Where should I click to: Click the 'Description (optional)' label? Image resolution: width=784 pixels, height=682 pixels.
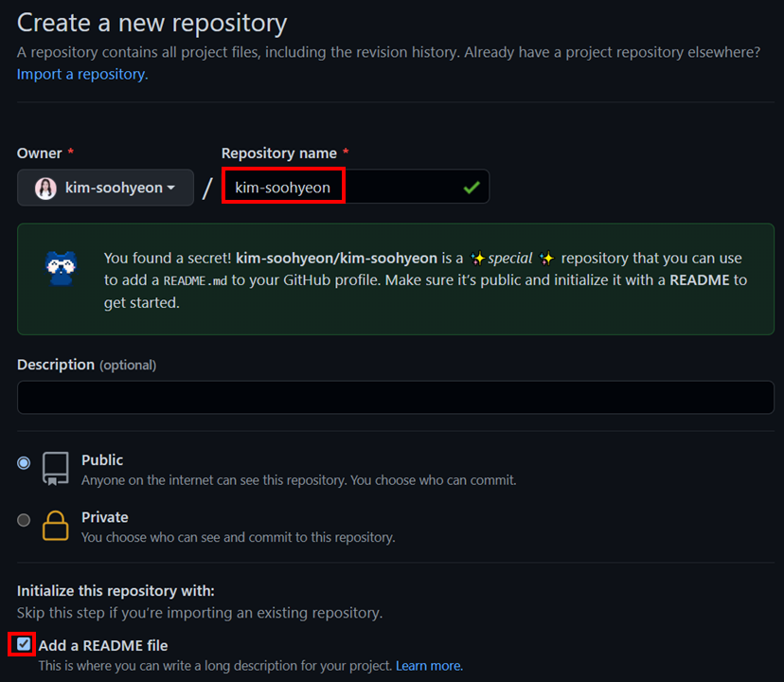point(86,365)
